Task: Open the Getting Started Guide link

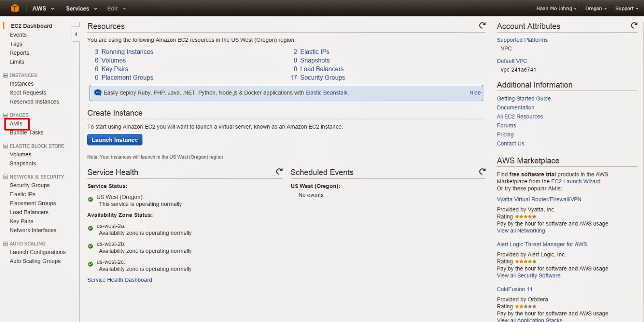Action: click(x=524, y=99)
